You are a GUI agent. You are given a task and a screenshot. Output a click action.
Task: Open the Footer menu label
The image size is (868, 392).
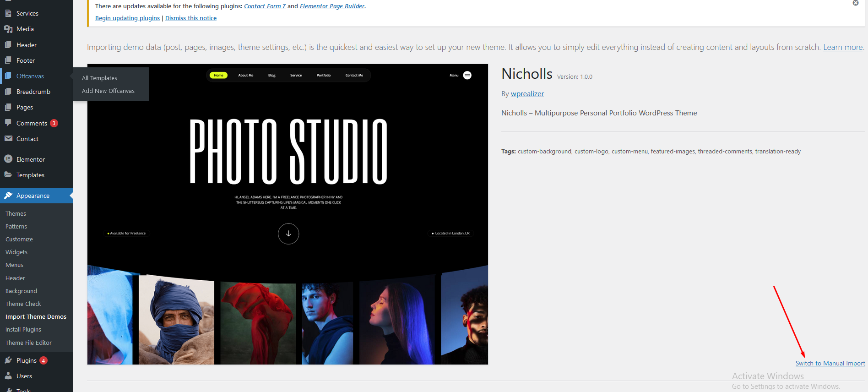[26, 60]
